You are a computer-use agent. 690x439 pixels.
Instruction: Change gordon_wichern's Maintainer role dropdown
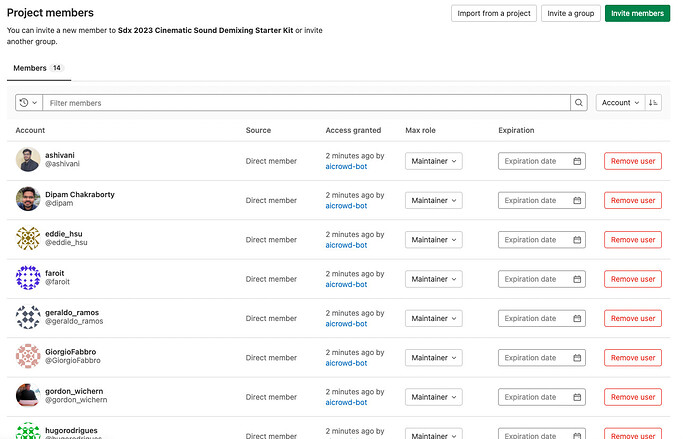[x=433, y=397]
